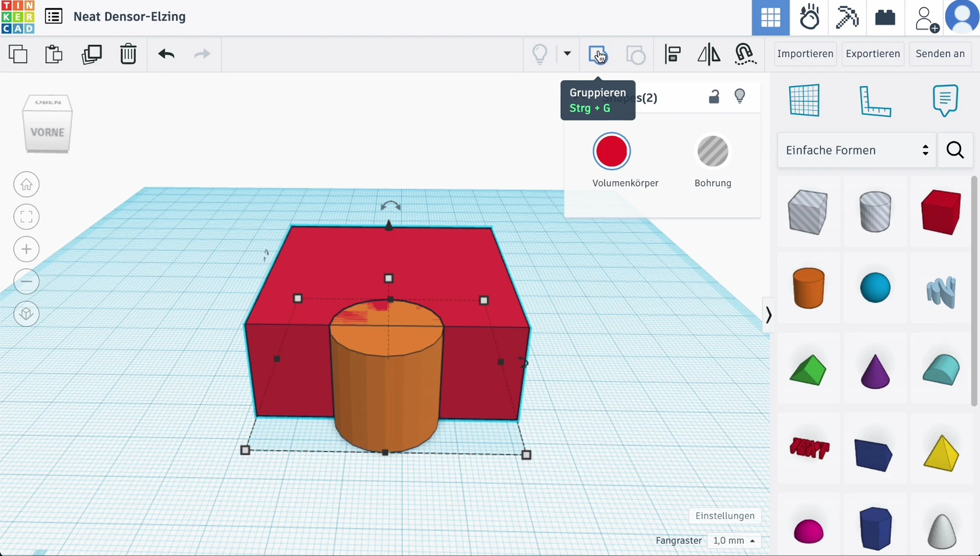Fit all in view
Screen dimensions: 980x556
(27, 217)
